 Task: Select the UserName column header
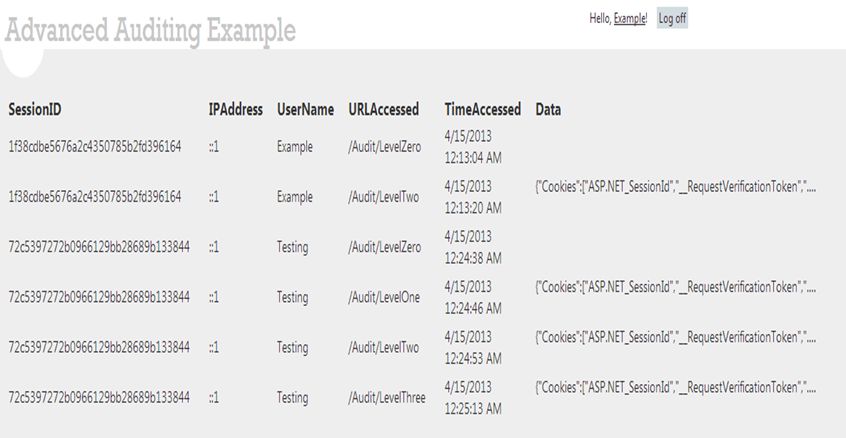click(305, 109)
